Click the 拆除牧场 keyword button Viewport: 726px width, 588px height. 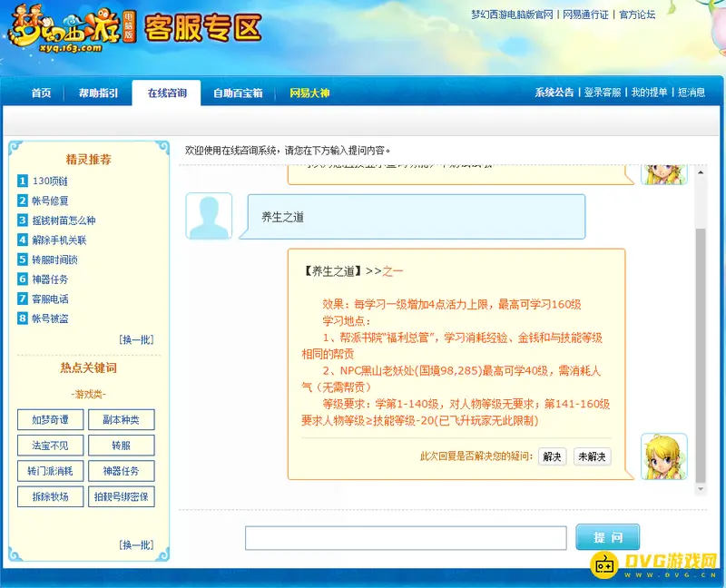click(x=51, y=496)
